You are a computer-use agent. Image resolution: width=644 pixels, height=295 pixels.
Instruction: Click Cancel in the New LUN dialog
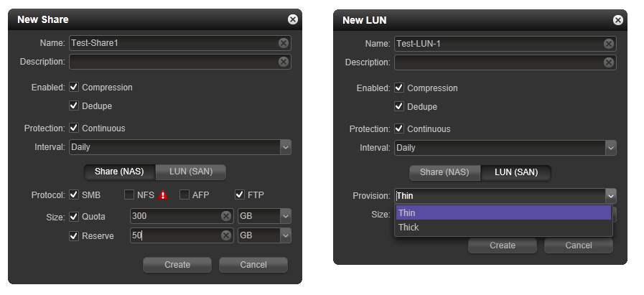coord(578,245)
